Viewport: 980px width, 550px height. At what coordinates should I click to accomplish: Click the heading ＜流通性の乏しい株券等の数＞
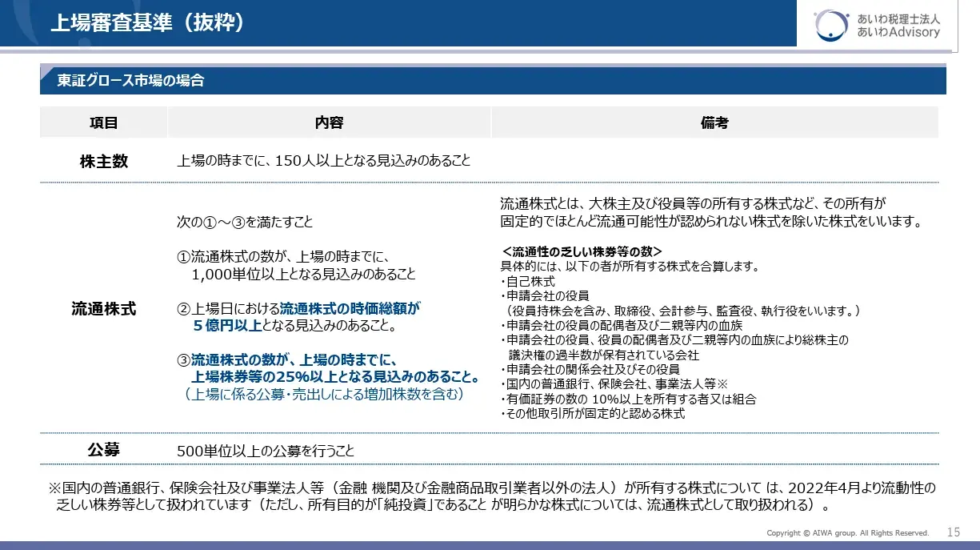[x=582, y=251]
